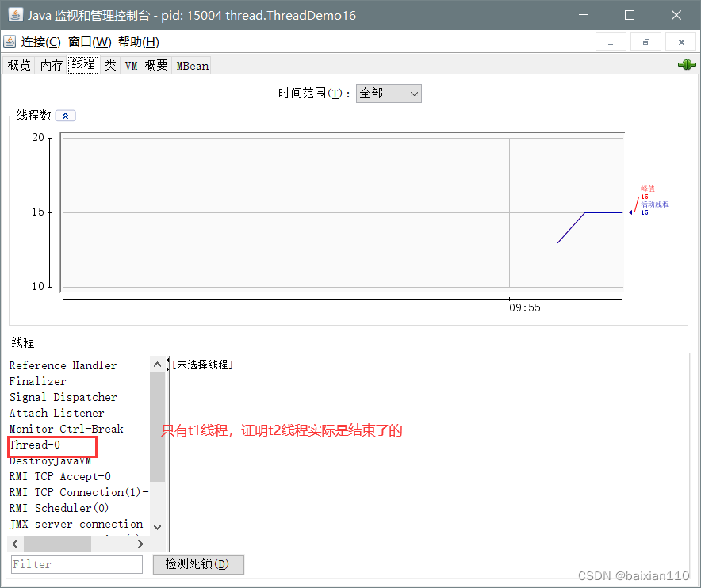The image size is (701, 588).
Task: Click horizontal scrollbar right arrow
Action: pos(140,544)
